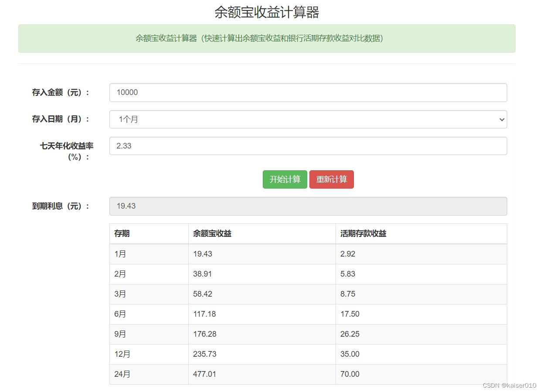Click the maturity interest result field 19.43
Viewport: 543px width, 392px height.
pyautogui.click(x=308, y=206)
